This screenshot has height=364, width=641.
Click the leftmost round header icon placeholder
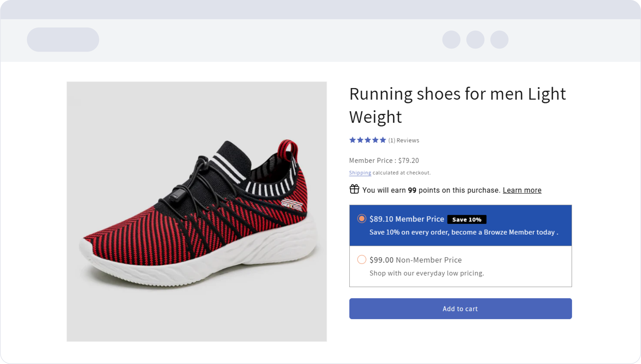pos(451,40)
